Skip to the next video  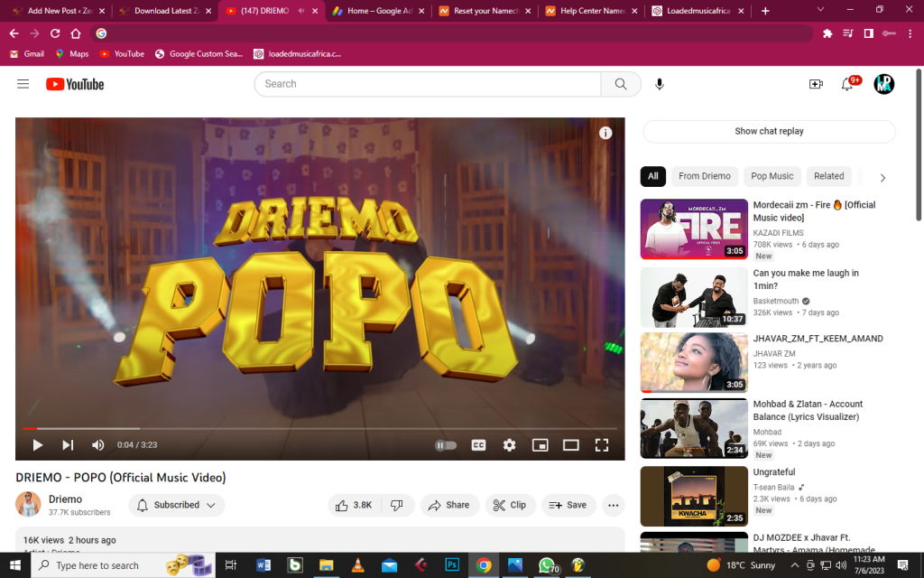click(x=68, y=444)
